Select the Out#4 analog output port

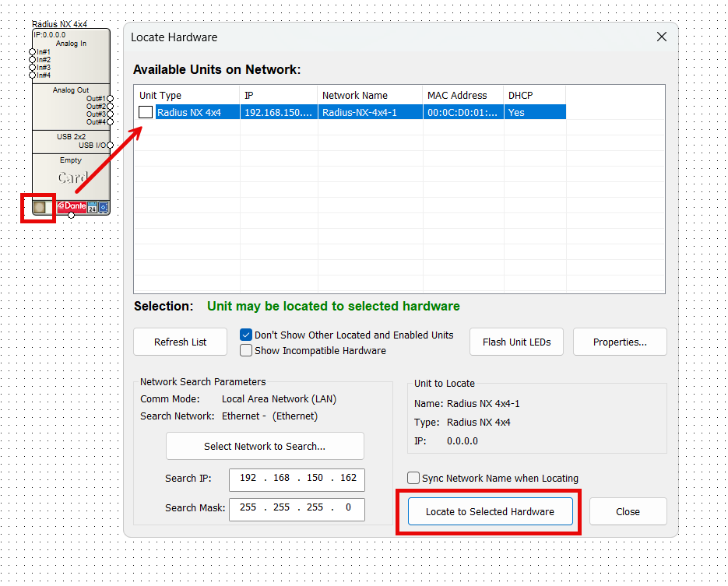click(x=111, y=122)
